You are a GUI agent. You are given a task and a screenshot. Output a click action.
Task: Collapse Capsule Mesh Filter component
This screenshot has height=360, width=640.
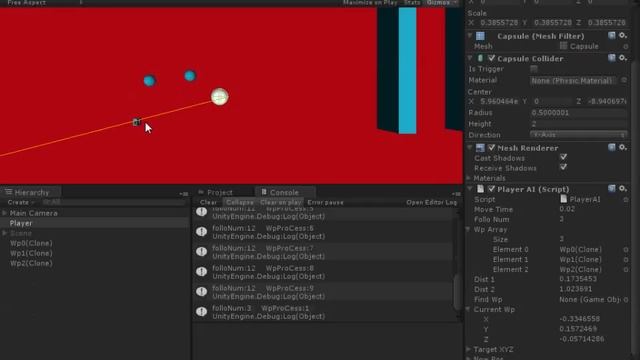point(470,36)
